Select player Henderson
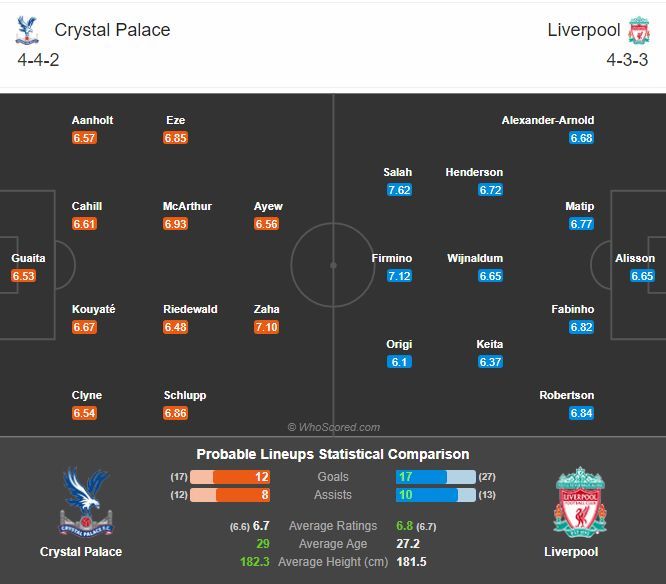Screen dimensions: 666x584 [474, 172]
